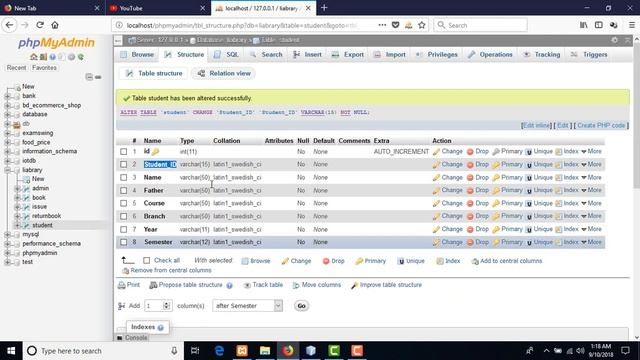The image size is (640, 360).
Task: Switch to the Browse tab
Action: [137, 54]
